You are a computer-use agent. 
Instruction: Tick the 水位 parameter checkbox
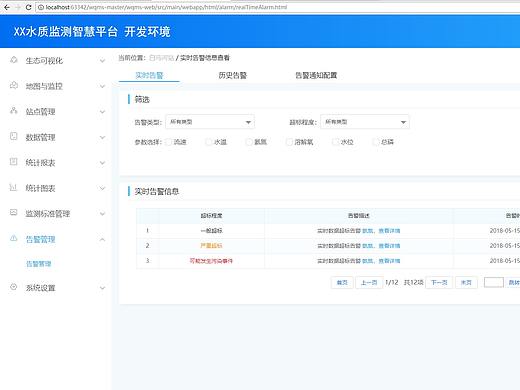336,142
